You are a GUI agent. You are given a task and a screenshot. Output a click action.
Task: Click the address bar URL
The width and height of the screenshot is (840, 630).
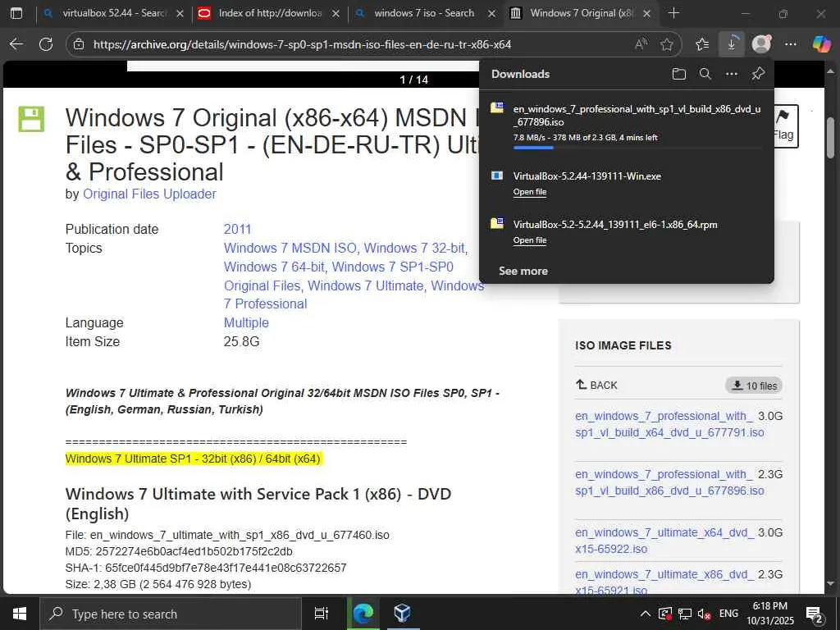(x=302, y=44)
